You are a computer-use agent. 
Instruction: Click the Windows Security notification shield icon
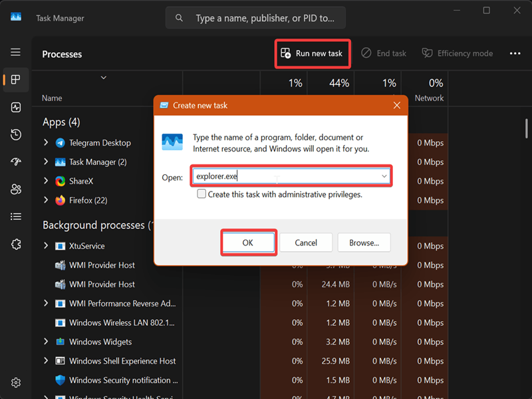[x=60, y=380]
